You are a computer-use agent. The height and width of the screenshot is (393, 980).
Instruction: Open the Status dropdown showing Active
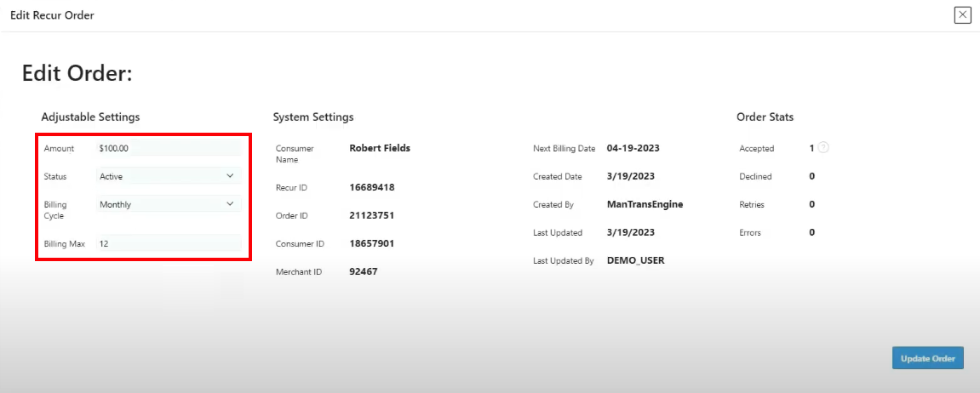[x=169, y=176]
